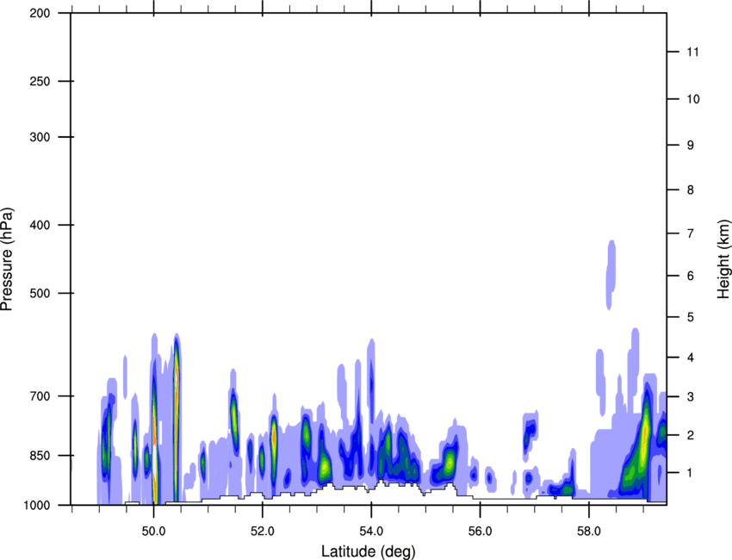
Task: Click the 56.0 latitude tick label
Action: [480, 532]
